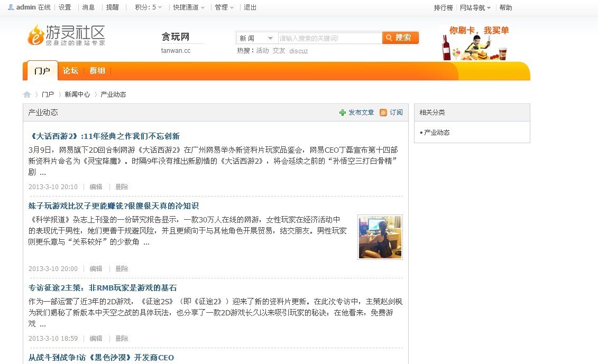Click the home icon in breadcrumb
The width and height of the screenshot is (598, 364).
coord(26,95)
